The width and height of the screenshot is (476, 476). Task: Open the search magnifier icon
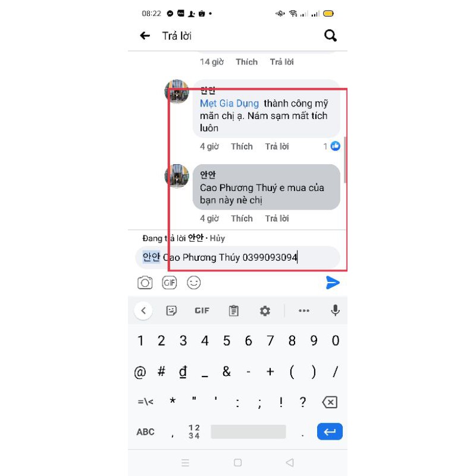pos(330,36)
